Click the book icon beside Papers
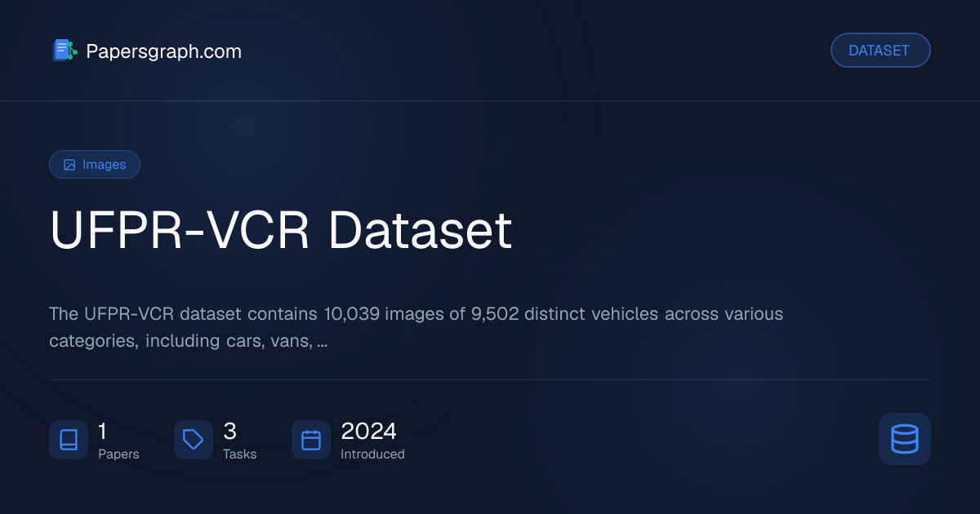 (69, 440)
